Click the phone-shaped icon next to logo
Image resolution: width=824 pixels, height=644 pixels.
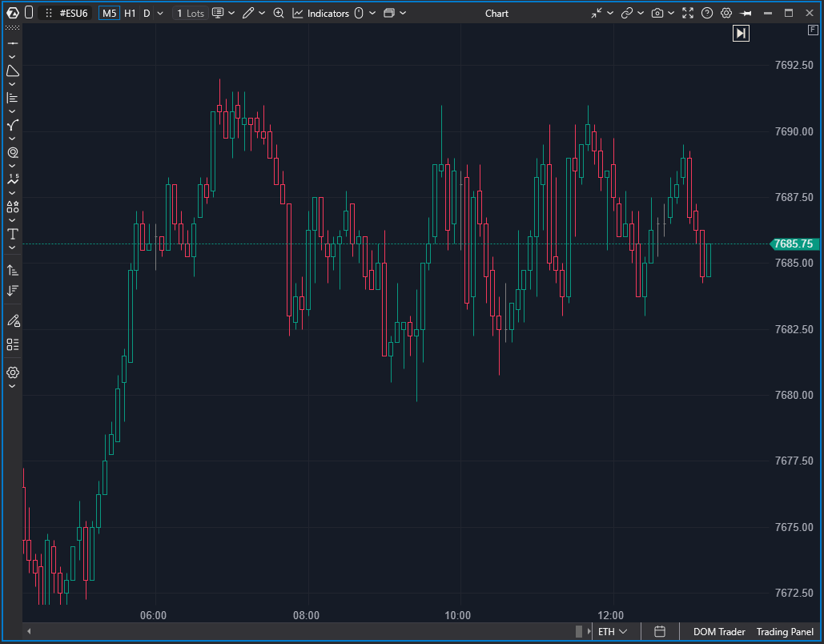click(x=29, y=13)
